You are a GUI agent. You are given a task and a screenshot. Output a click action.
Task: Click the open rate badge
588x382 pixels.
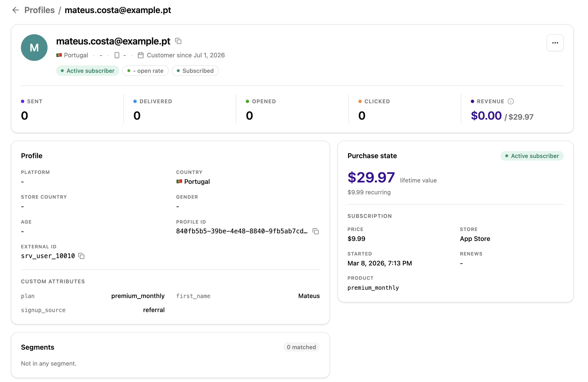[x=145, y=71]
